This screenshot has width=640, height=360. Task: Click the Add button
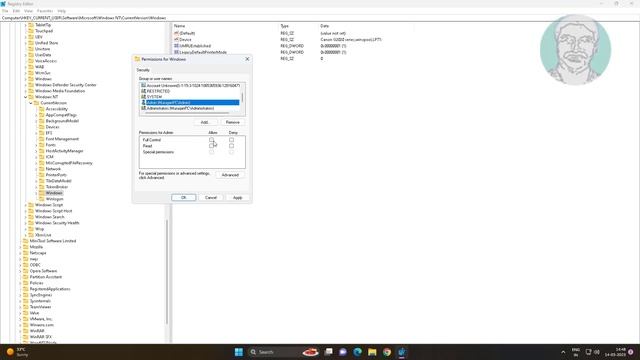[205, 122]
